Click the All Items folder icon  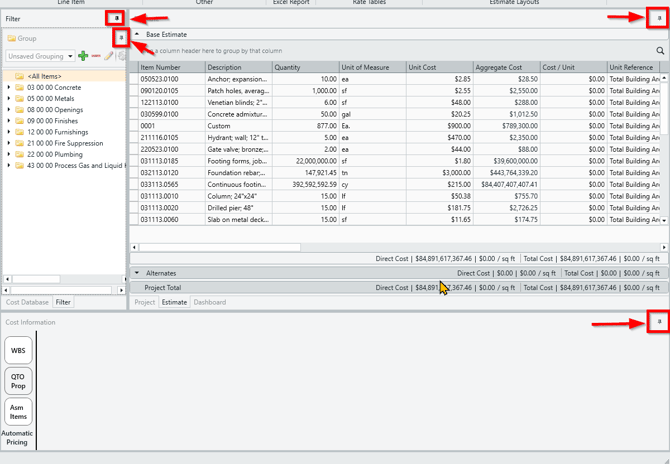pyautogui.click(x=19, y=76)
